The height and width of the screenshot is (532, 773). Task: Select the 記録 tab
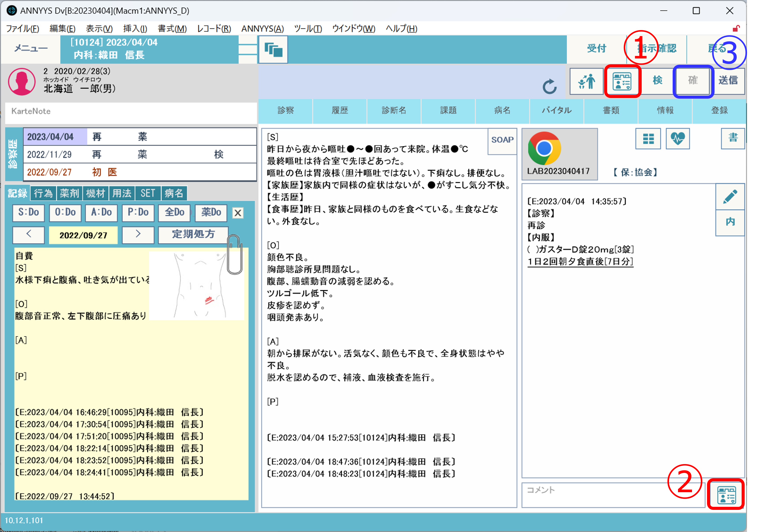coord(17,193)
